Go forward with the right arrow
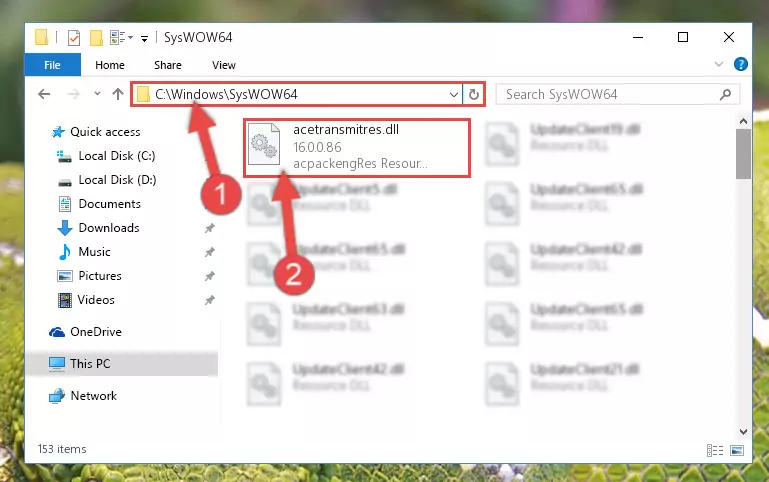The width and height of the screenshot is (769, 482). point(73,94)
